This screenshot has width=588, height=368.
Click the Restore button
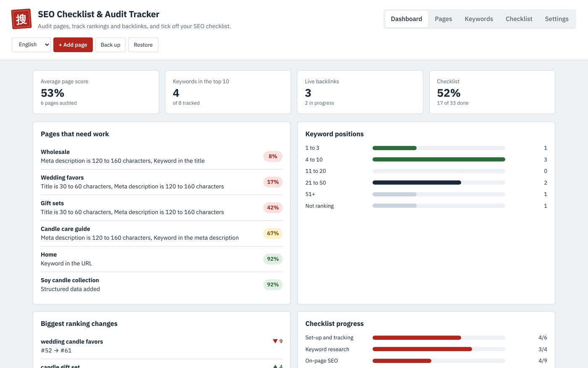(x=143, y=45)
